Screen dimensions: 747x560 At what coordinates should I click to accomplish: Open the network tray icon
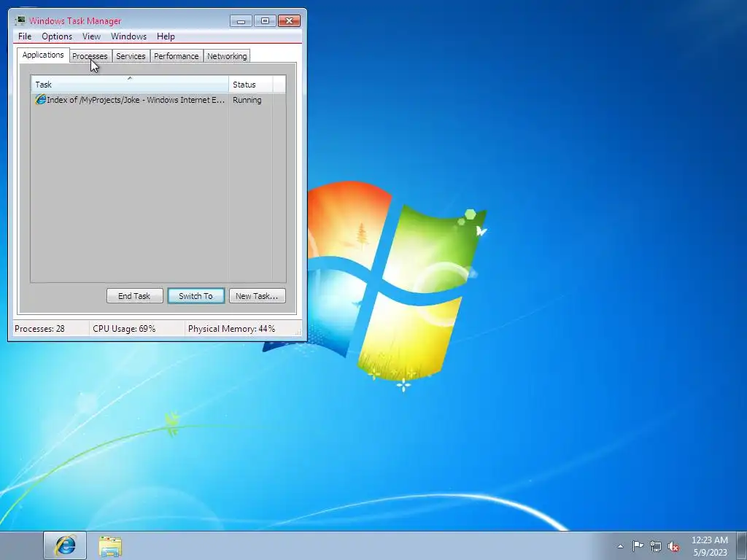[x=656, y=546]
